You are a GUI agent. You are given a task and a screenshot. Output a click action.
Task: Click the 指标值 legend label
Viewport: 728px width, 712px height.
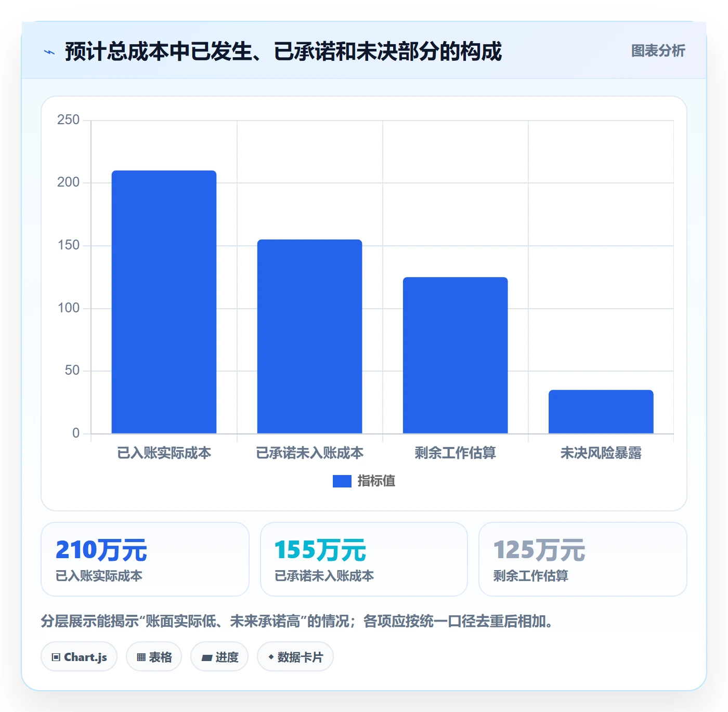376,481
